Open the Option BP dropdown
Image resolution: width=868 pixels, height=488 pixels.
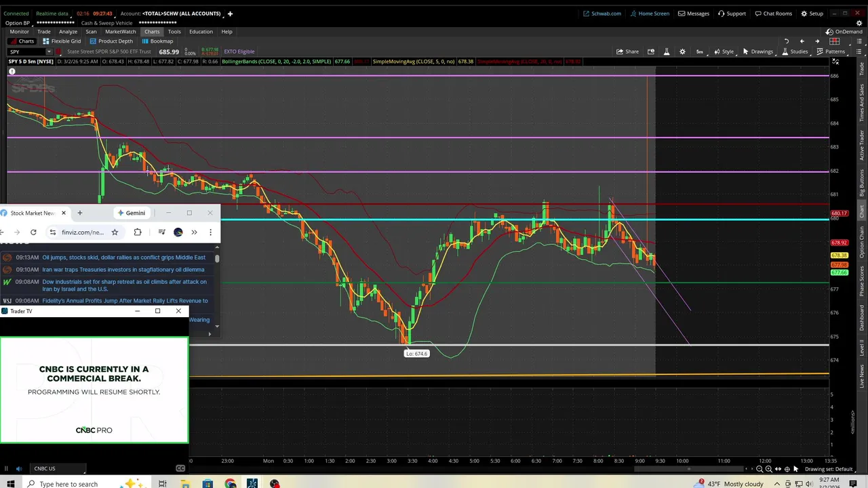coord(20,23)
